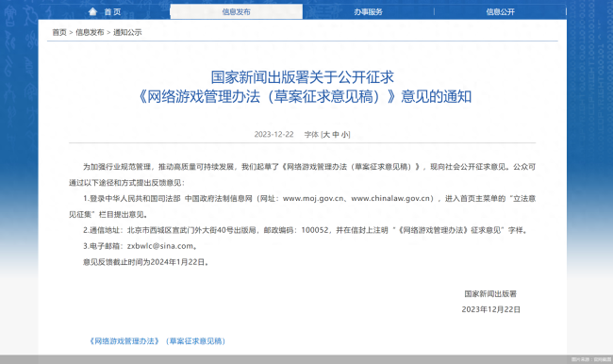Open 通知公示 breadcrumb link

click(x=127, y=32)
